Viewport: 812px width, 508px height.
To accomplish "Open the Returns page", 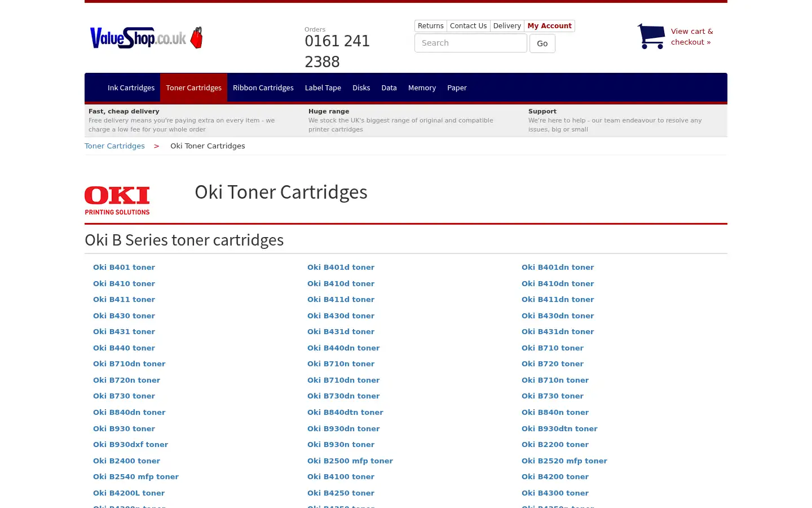I will [431, 26].
